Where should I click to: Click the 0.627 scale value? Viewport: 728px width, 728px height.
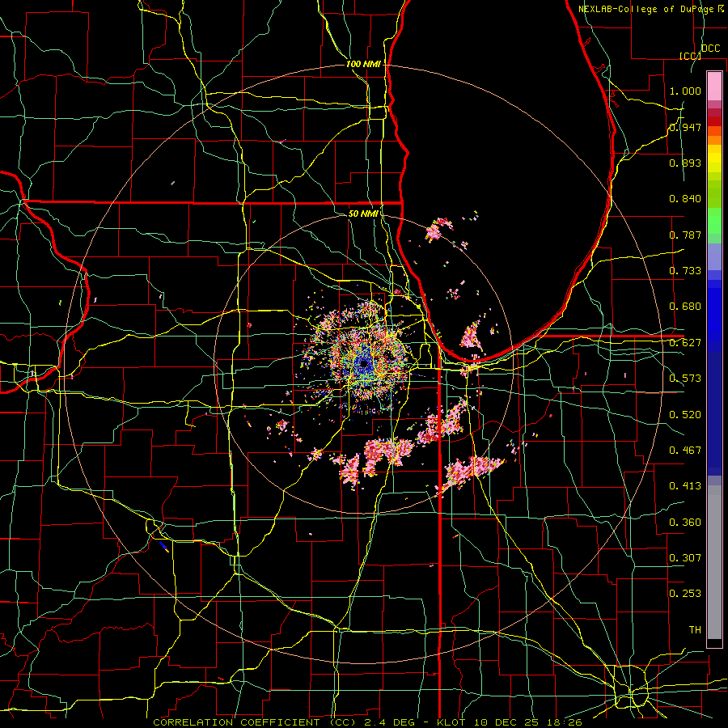point(685,343)
